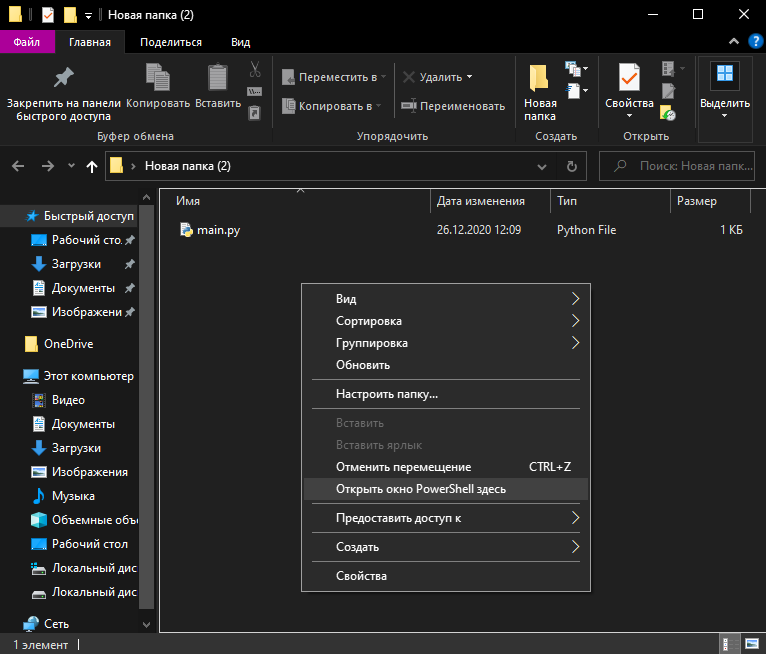Click the Переименовать button
The image size is (766, 654).
pyautogui.click(x=452, y=106)
